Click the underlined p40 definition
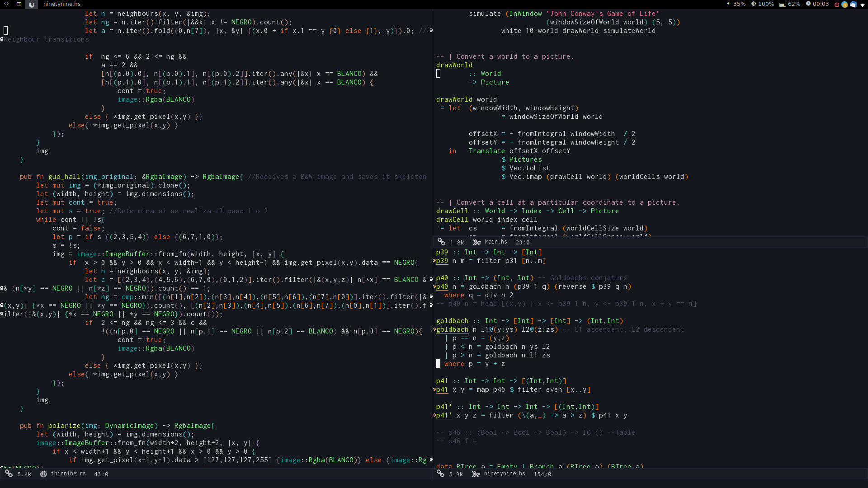 point(442,286)
